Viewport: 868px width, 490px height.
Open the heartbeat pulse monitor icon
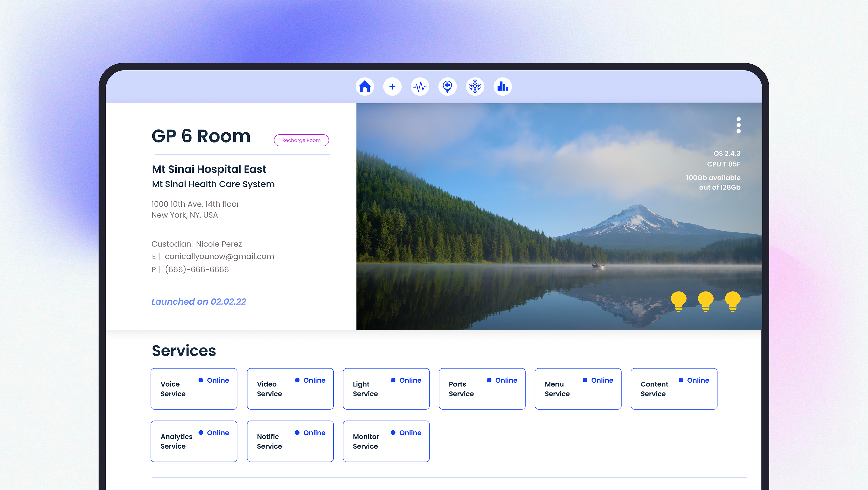(x=420, y=87)
